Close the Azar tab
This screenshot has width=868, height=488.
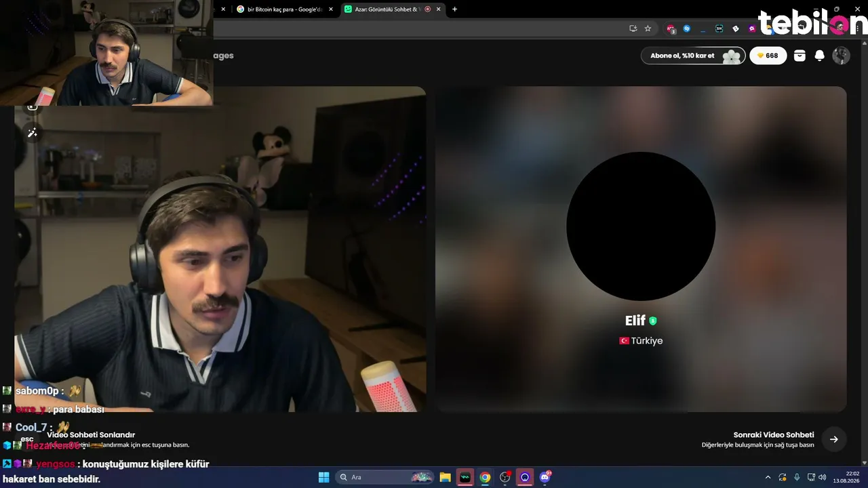438,9
